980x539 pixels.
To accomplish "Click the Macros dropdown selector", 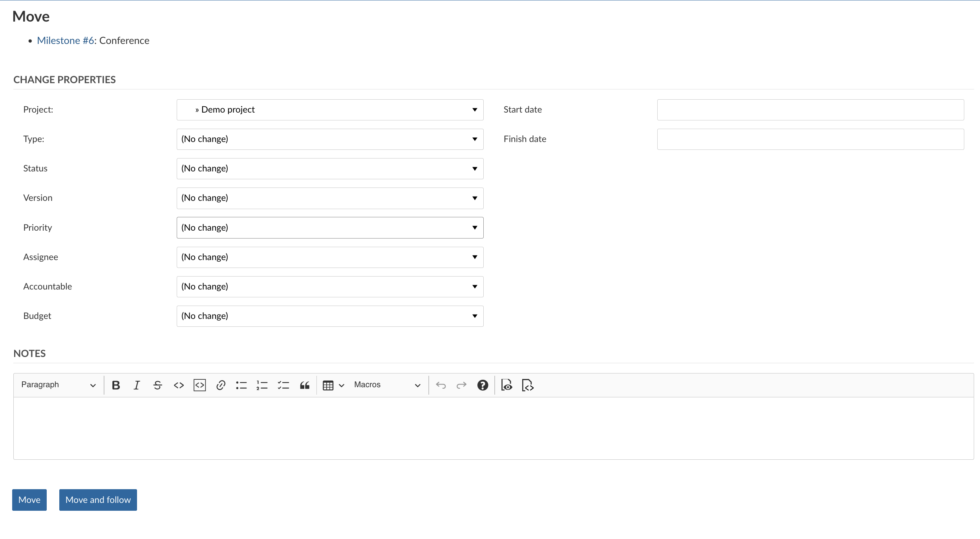I will [387, 384].
